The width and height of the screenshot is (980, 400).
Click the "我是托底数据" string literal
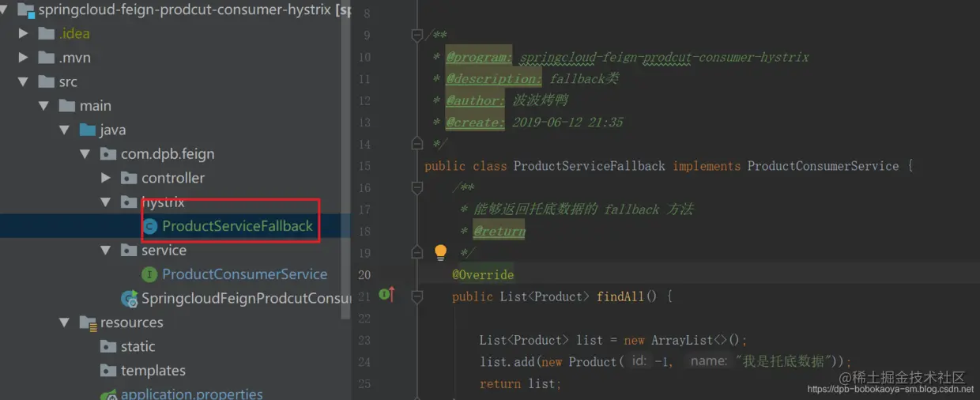click(786, 361)
